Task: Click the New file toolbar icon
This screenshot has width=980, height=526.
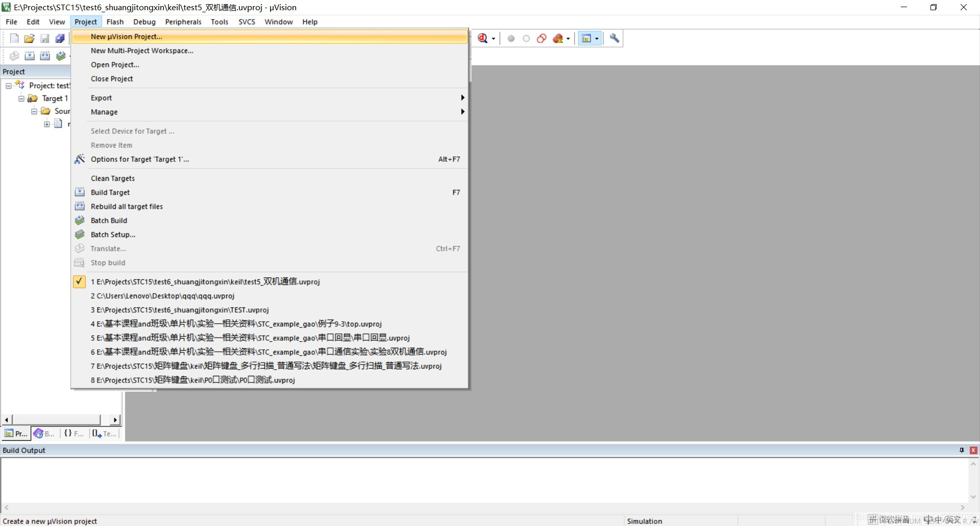Action: click(x=14, y=38)
